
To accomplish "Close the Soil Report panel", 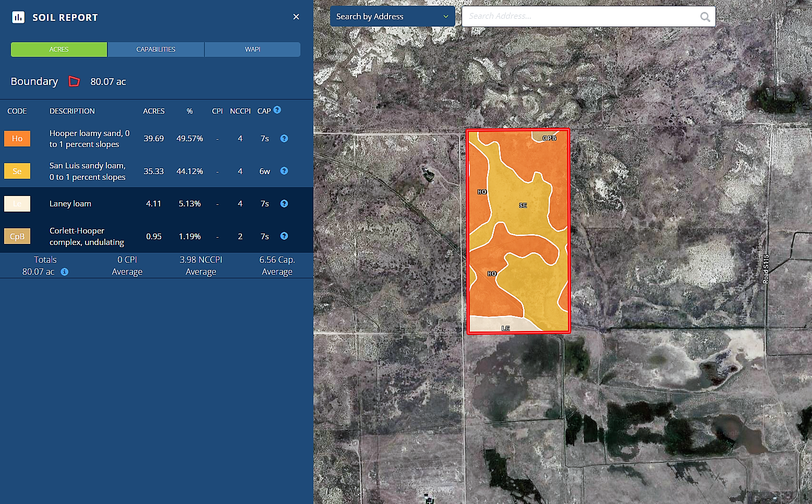I will click(x=296, y=17).
